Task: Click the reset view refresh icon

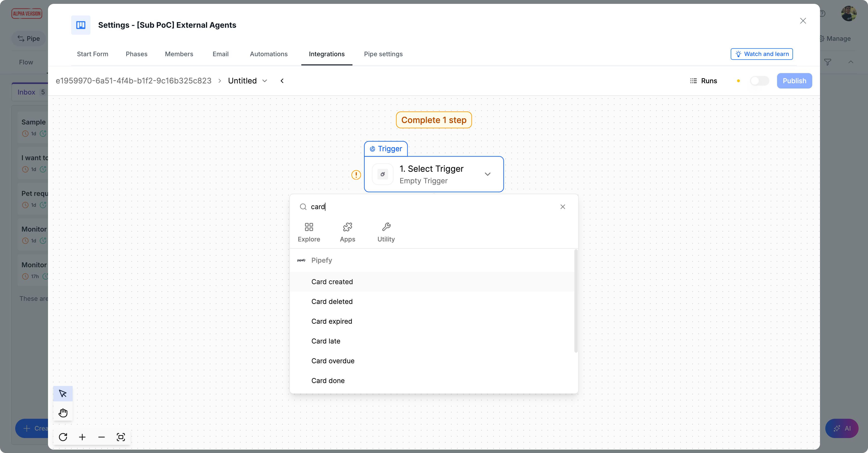Action: coord(63,437)
